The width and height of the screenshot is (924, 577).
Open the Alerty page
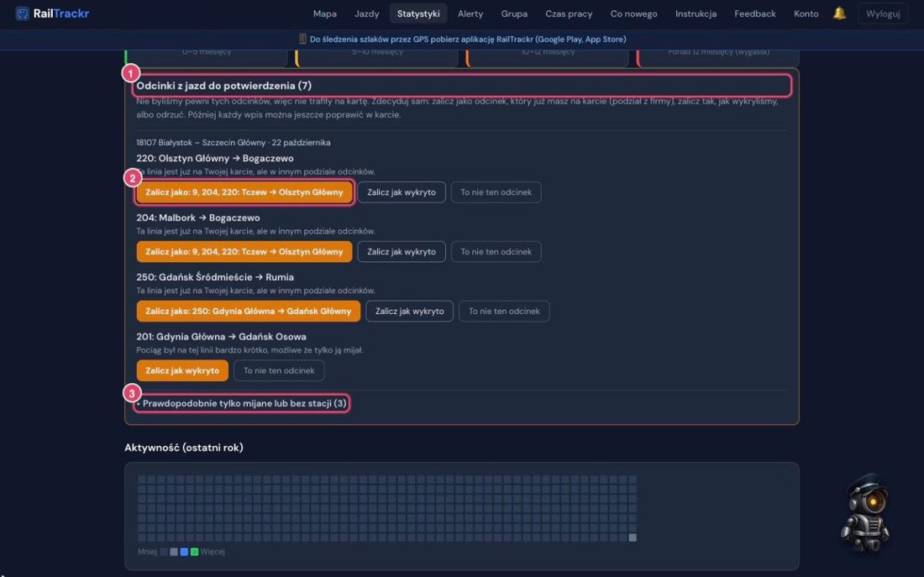click(470, 13)
